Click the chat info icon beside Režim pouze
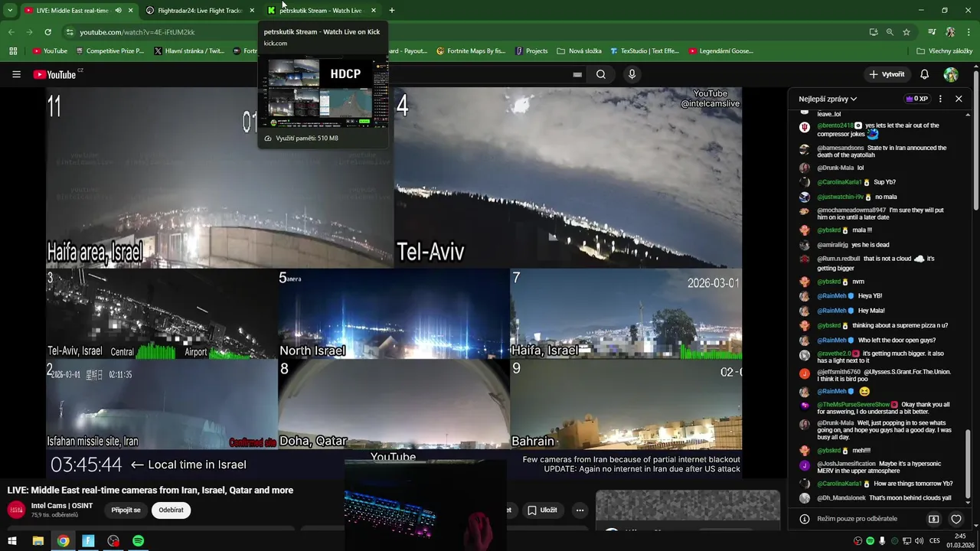 pos(804,519)
